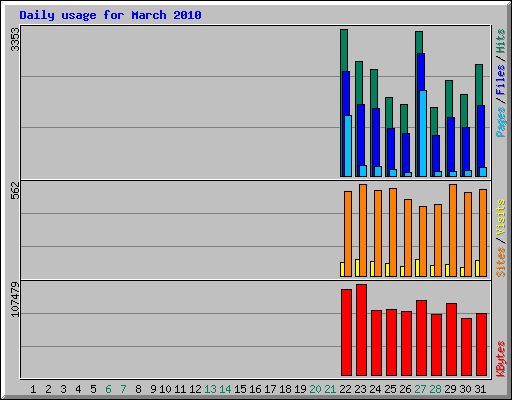The width and height of the screenshot is (512, 400).
Task: Click the 3353 hits axis value
Action: click(x=15, y=39)
